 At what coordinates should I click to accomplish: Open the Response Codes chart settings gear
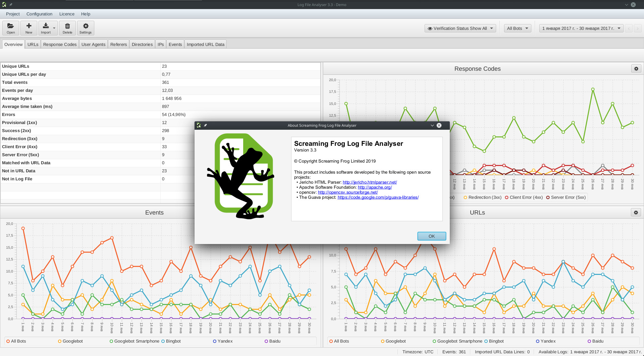click(636, 69)
